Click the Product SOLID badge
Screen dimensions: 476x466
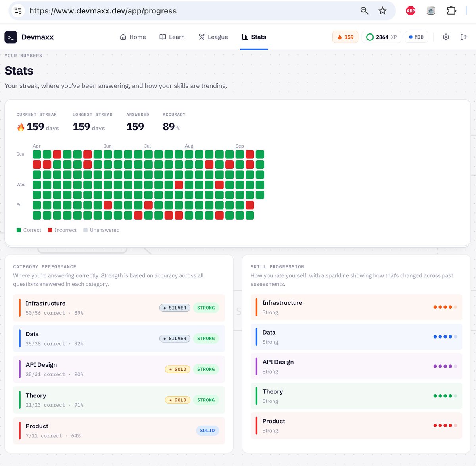[x=207, y=431]
